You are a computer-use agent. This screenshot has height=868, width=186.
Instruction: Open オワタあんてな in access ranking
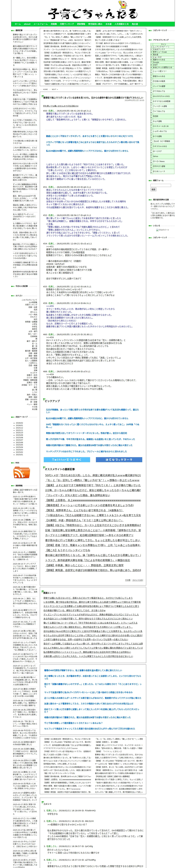click(159, 91)
